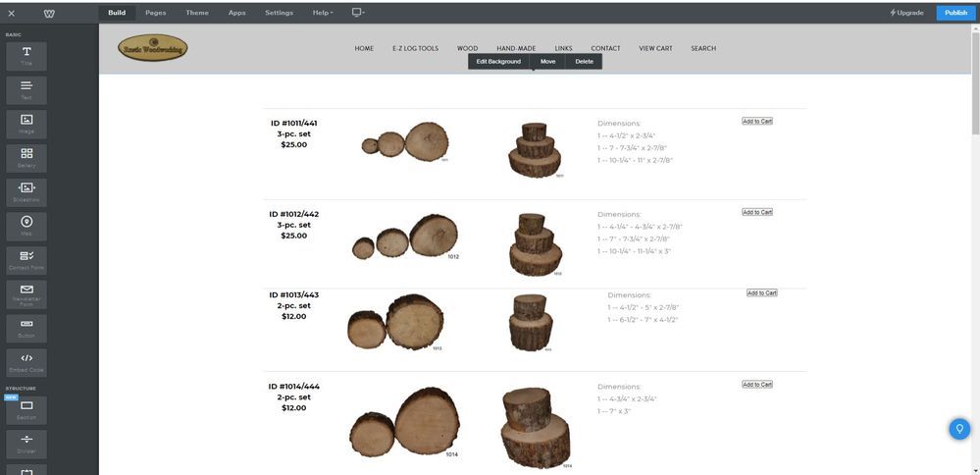Select the Section structure element
This screenshot has height=475, width=980.
[26, 408]
